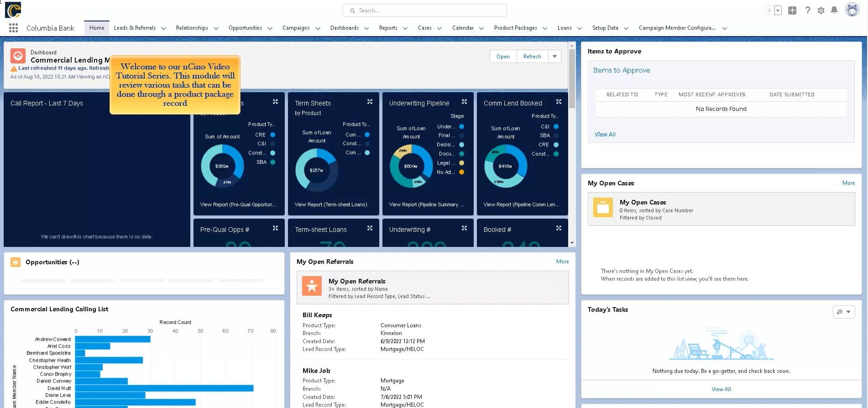868x408 pixels.
Task: Open Reports tab dropdown chevron
Action: click(x=405, y=28)
